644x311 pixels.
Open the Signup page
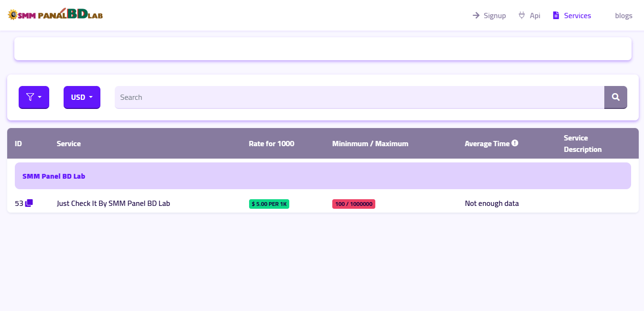(x=489, y=16)
